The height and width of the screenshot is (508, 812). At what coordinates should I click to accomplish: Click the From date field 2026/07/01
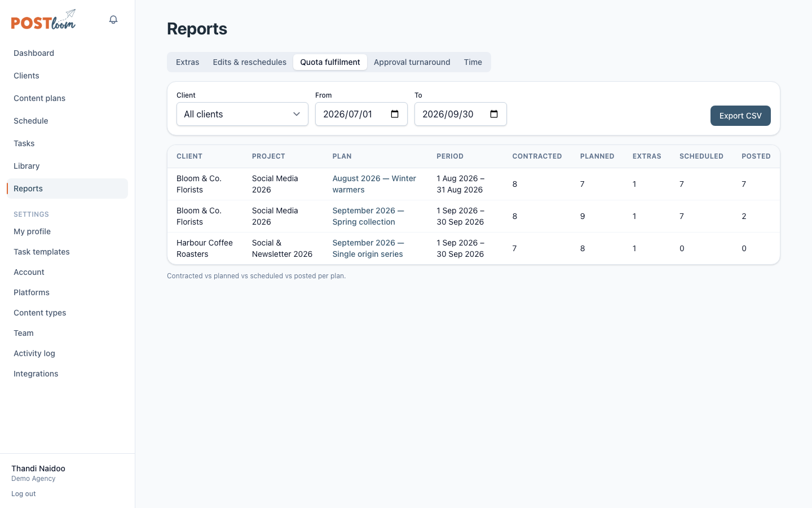pos(361,114)
